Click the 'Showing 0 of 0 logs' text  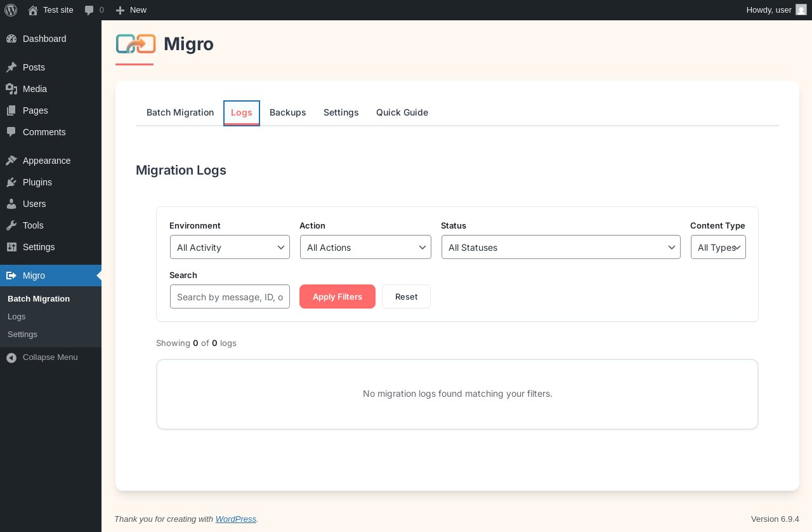click(x=196, y=343)
